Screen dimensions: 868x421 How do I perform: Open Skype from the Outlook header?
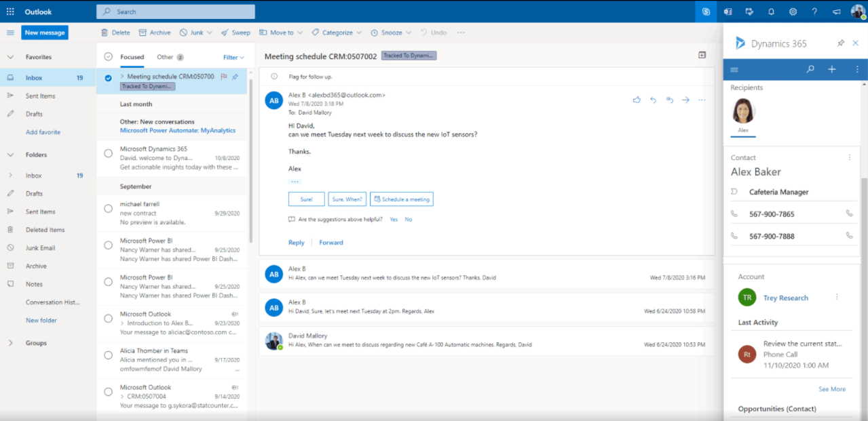[x=706, y=12]
